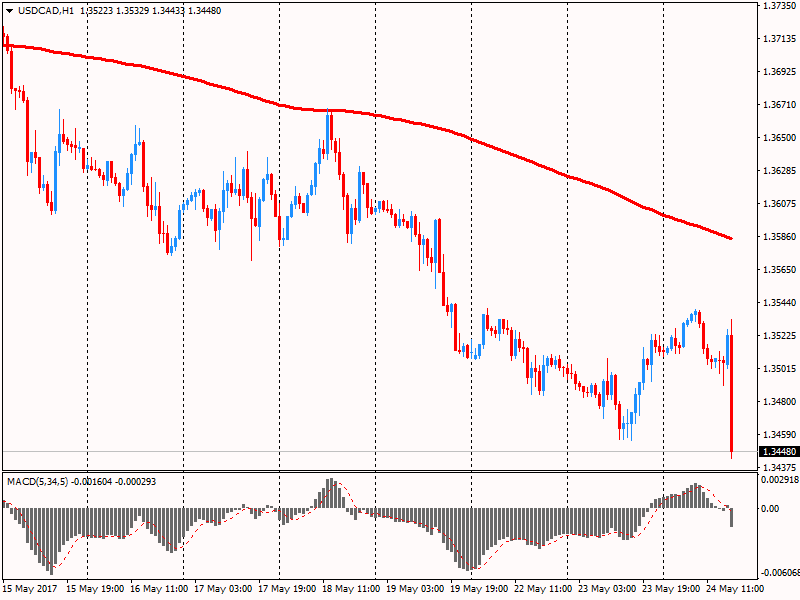Click the current price label 1.34480

point(779,452)
